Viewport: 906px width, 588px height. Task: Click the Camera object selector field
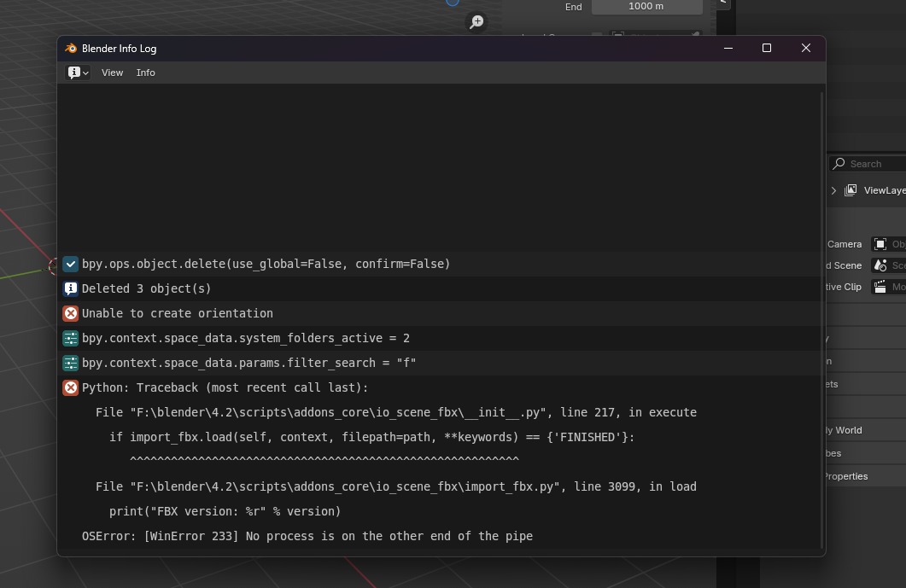(x=889, y=244)
